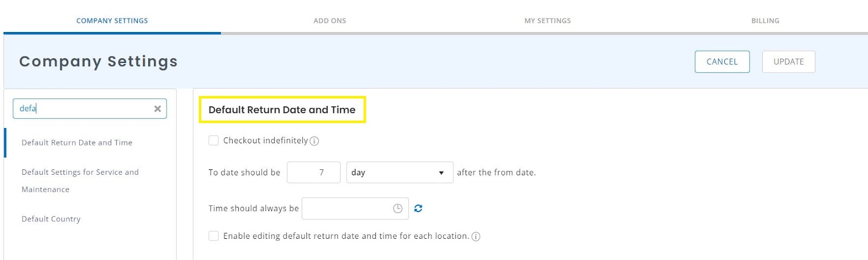Select Default Return Date and Time item

tap(77, 143)
